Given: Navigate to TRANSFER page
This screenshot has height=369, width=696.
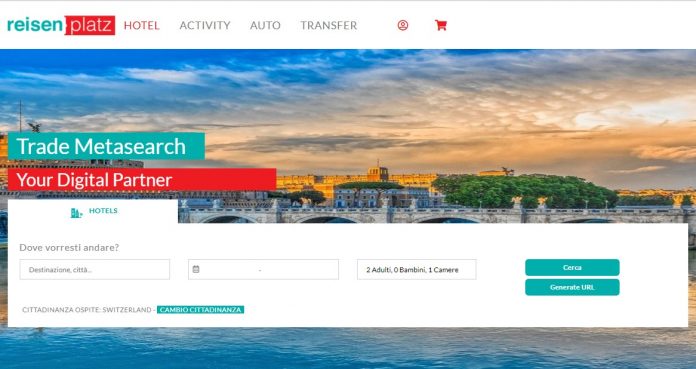Looking at the screenshot, I should click(x=328, y=25).
